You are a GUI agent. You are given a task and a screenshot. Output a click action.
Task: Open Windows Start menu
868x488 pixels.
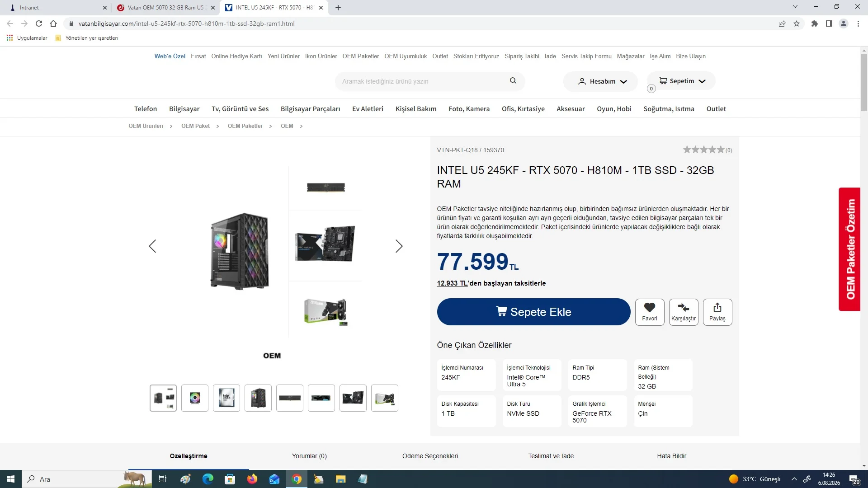(11, 479)
